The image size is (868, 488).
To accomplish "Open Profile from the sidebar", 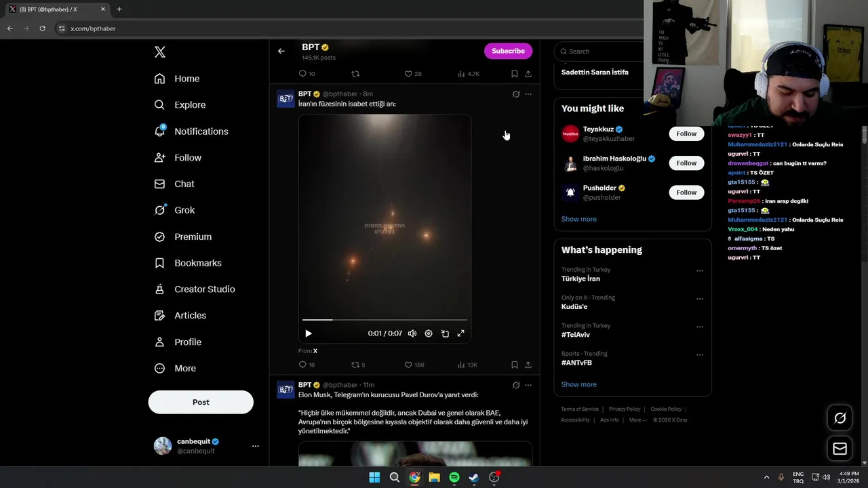I will coord(178,342).
